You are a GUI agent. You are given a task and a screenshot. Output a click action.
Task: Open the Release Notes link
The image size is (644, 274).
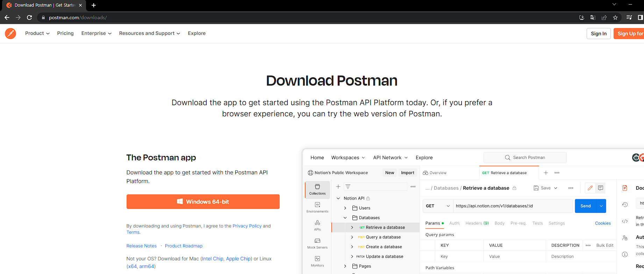pyautogui.click(x=142, y=246)
